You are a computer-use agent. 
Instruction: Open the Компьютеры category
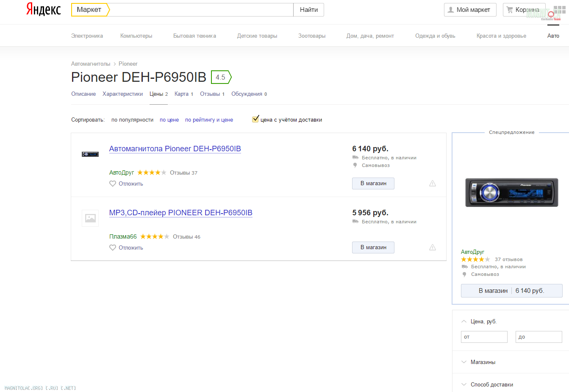pos(136,36)
